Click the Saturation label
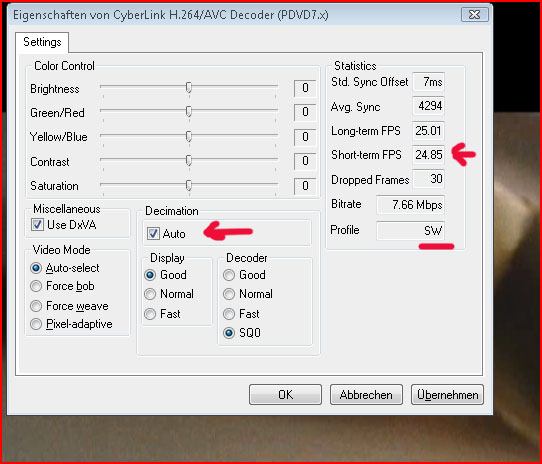The width and height of the screenshot is (542, 464). pyautogui.click(x=54, y=186)
